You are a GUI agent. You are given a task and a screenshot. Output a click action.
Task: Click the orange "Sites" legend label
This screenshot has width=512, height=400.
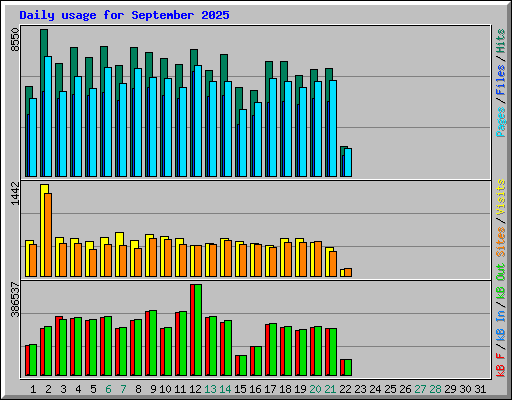click(501, 242)
